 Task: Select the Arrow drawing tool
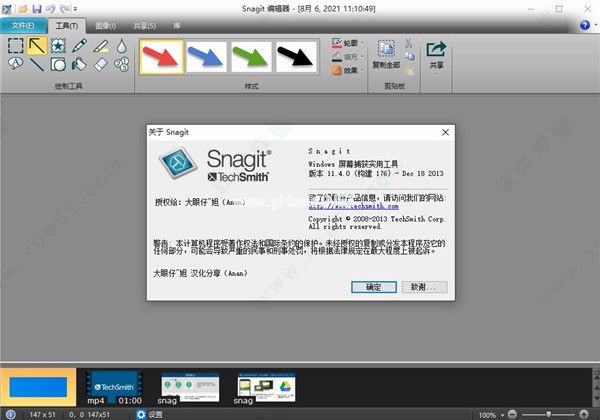[37, 46]
